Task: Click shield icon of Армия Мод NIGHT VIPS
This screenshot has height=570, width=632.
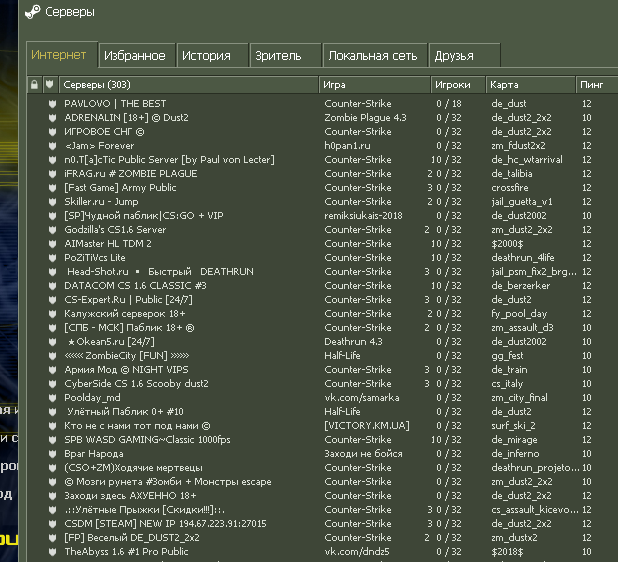Action: 52,370
